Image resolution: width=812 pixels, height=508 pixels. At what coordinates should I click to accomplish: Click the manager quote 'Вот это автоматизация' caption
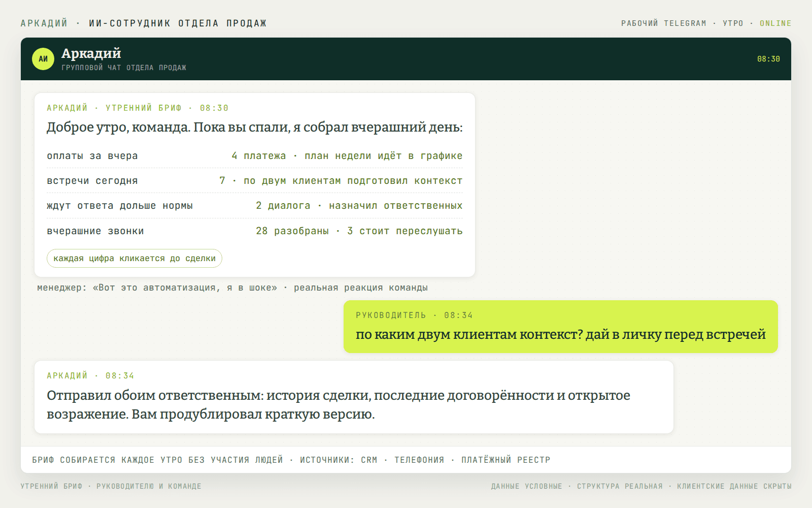[232, 288]
